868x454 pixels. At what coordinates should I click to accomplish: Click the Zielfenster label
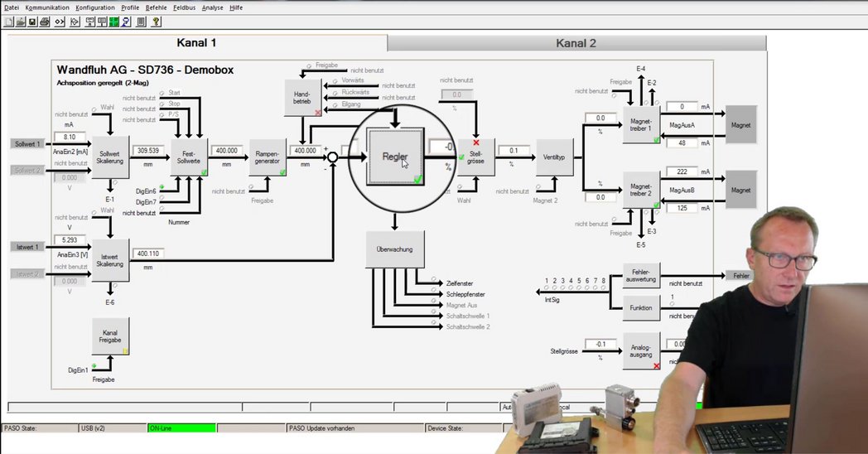click(460, 283)
